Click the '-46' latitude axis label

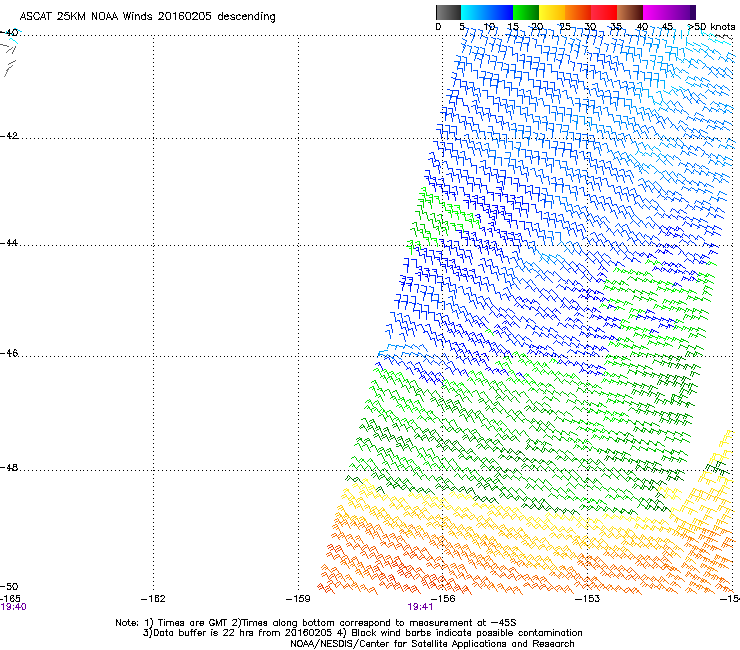[x=9, y=353]
